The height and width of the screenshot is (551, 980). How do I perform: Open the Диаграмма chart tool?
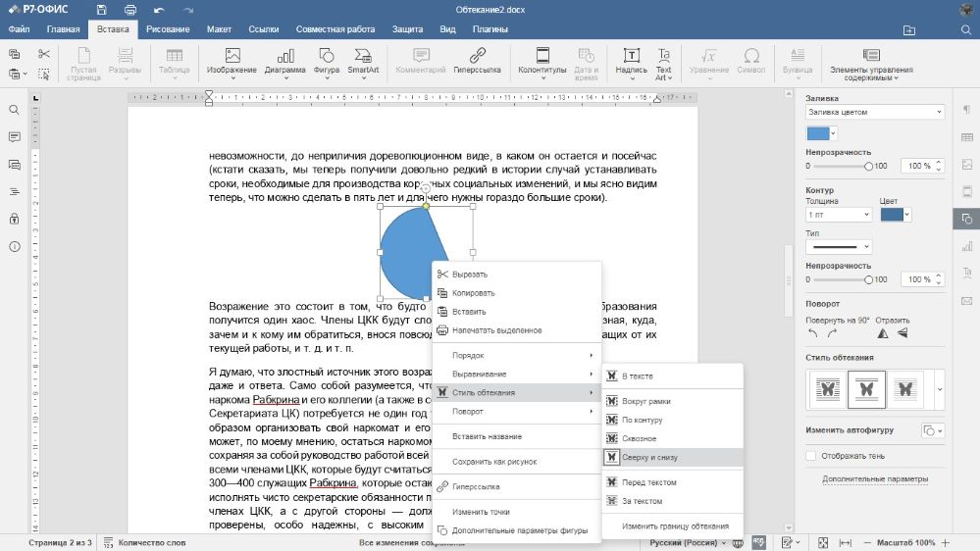pyautogui.click(x=284, y=57)
